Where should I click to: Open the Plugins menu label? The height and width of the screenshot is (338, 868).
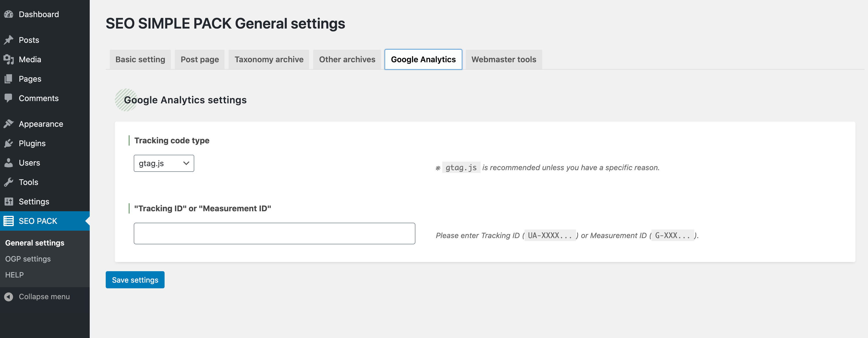32,143
